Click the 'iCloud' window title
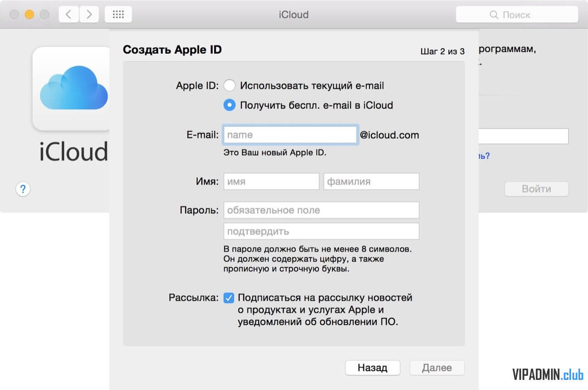The width and height of the screenshot is (588, 390). 294,15
